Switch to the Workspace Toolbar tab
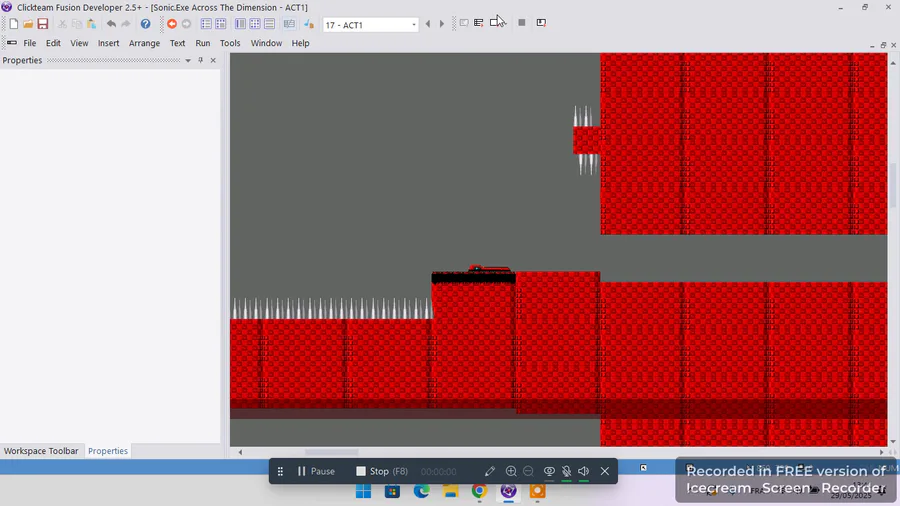The image size is (900, 506). (41, 451)
